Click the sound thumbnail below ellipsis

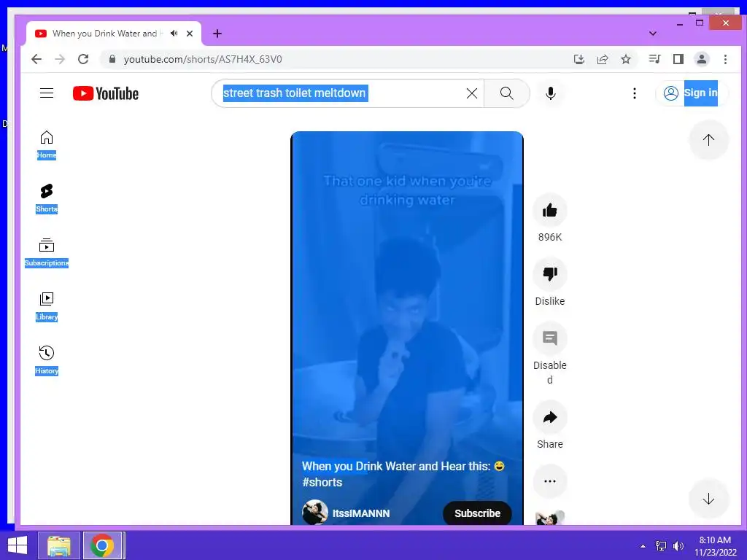tap(550, 518)
